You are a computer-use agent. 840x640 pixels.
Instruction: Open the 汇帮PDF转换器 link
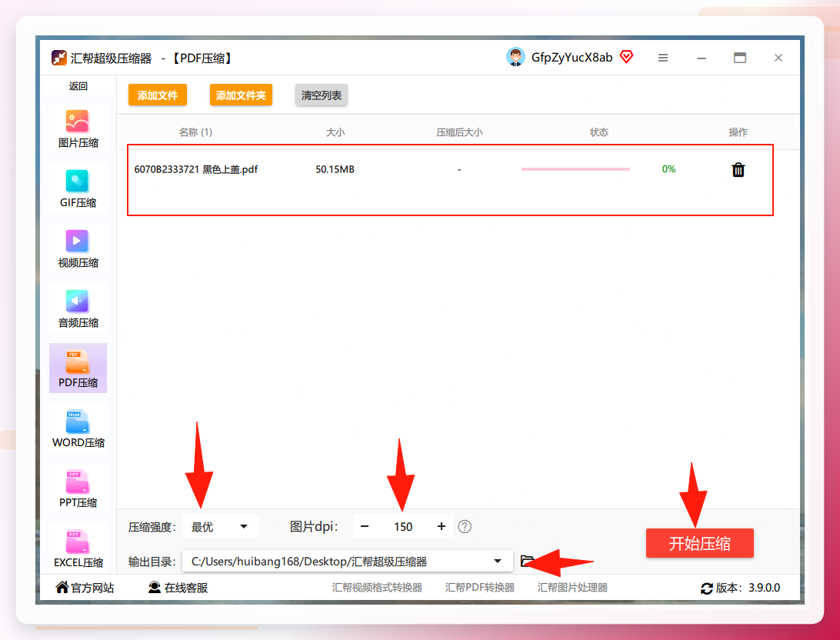[480, 588]
